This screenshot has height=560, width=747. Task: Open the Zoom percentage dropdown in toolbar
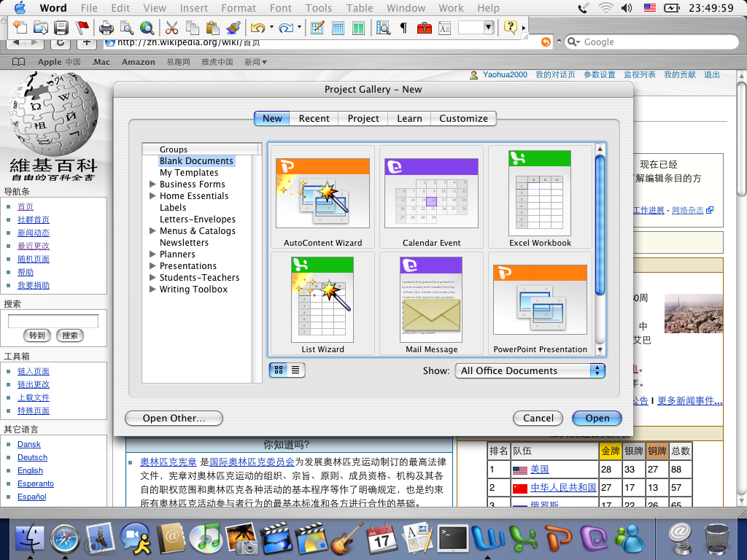488,28
